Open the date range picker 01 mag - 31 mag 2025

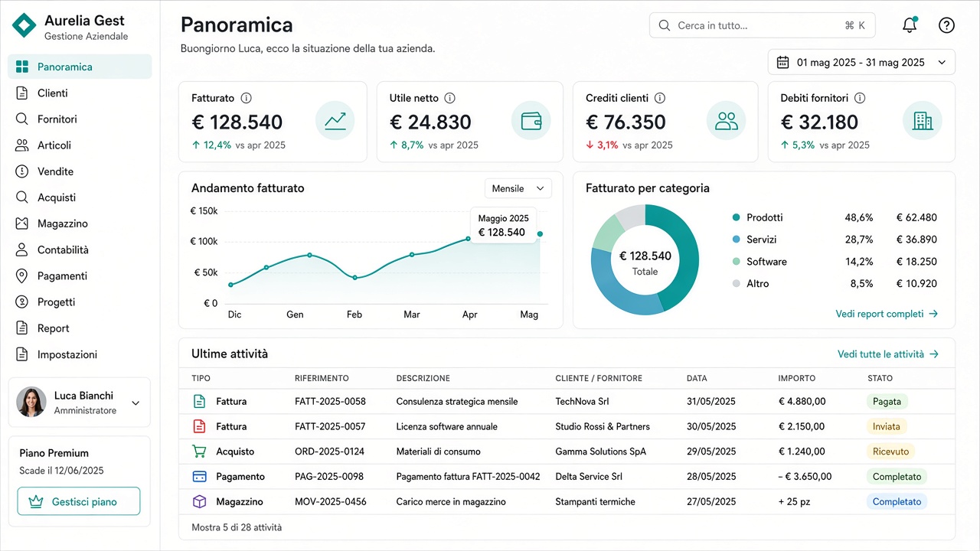(x=861, y=63)
